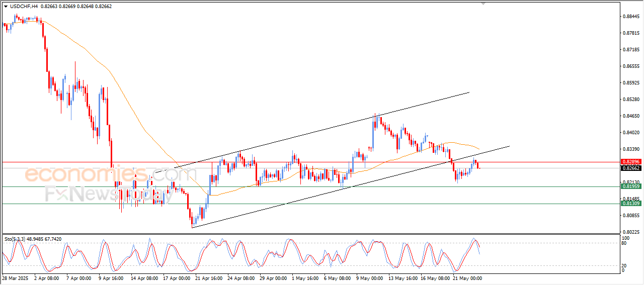Click the 0.86555 value on price axis
Viewport: 644px width, 285px height.
[x=632, y=66]
